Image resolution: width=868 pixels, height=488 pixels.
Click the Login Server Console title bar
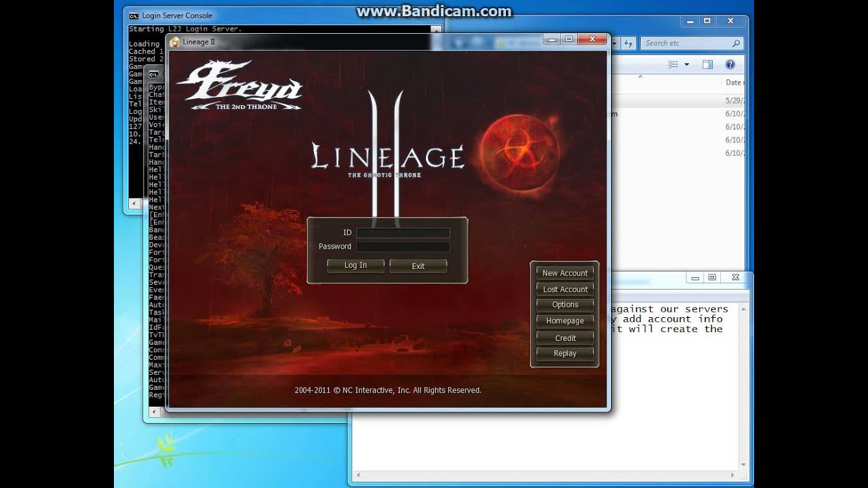(x=285, y=16)
